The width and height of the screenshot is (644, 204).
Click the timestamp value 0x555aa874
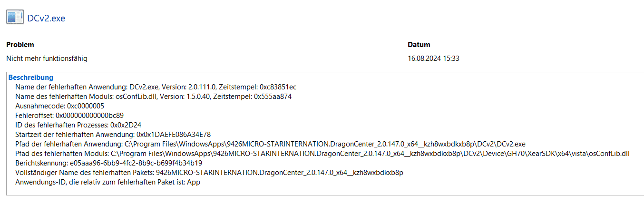click(x=273, y=97)
